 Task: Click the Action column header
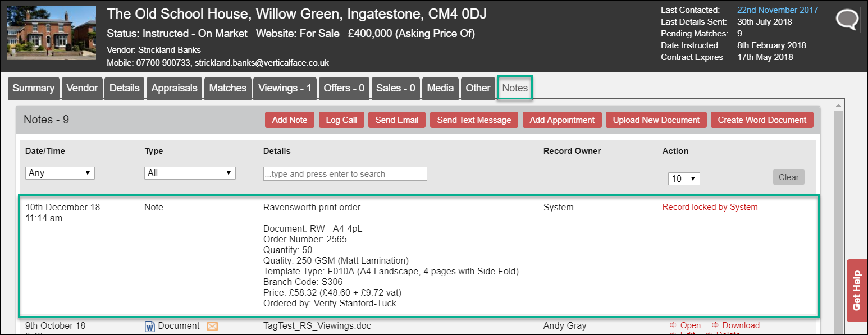(x=675, y=151)
